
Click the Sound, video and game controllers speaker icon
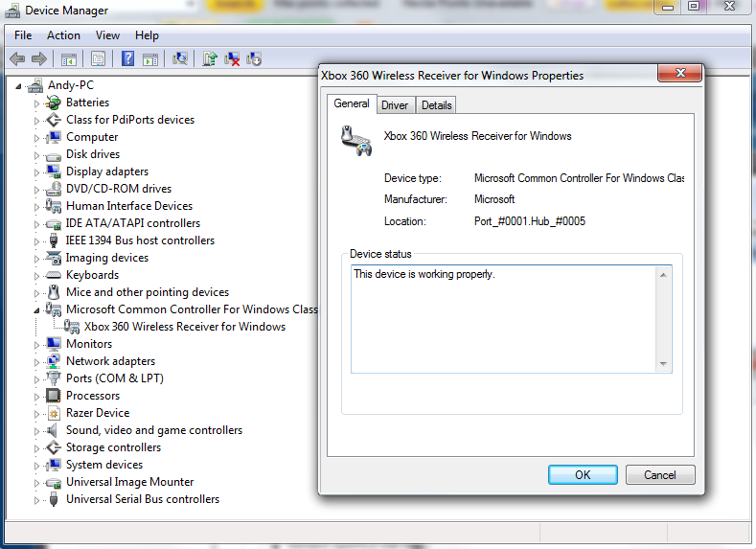(53, 430)
